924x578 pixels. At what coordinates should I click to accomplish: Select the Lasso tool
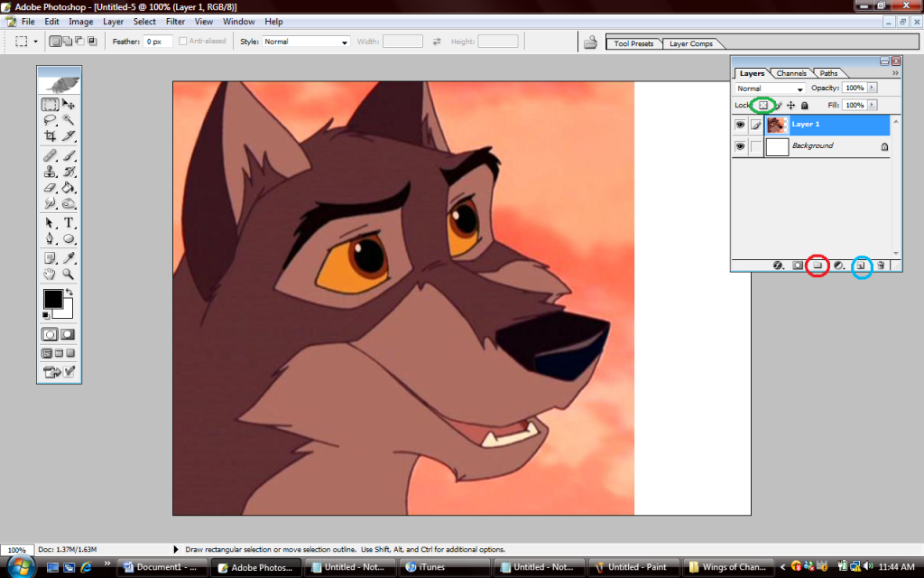[x=50, y=120]
